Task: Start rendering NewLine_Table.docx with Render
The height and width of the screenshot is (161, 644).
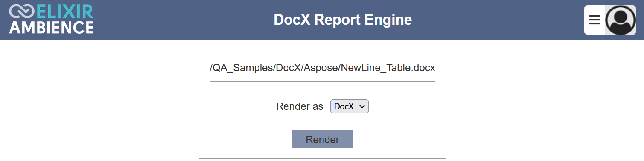Action: tap(322, 139)
